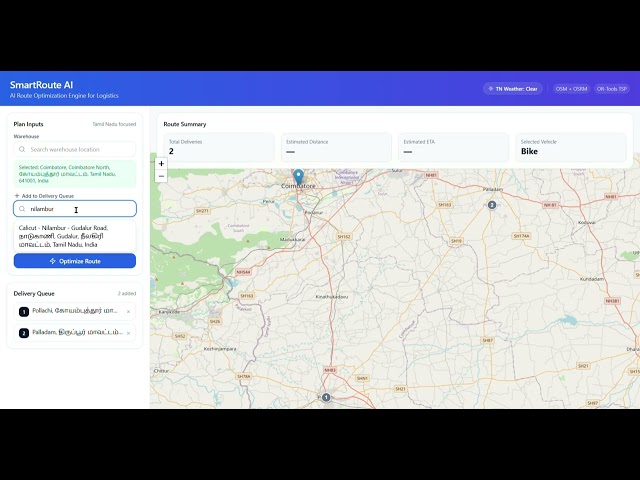Click the Total Deliveries summary card
Viewport: 640px width, 480px height.
coord(219,147)
